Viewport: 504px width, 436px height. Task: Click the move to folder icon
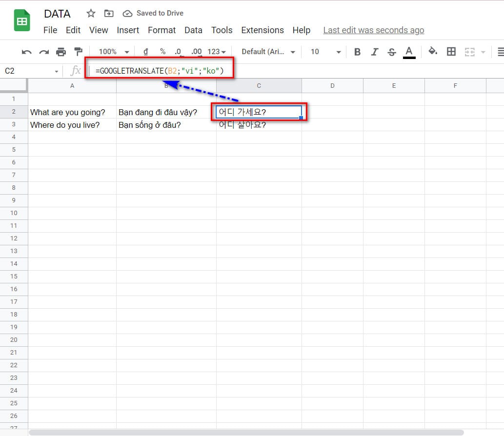109,13
